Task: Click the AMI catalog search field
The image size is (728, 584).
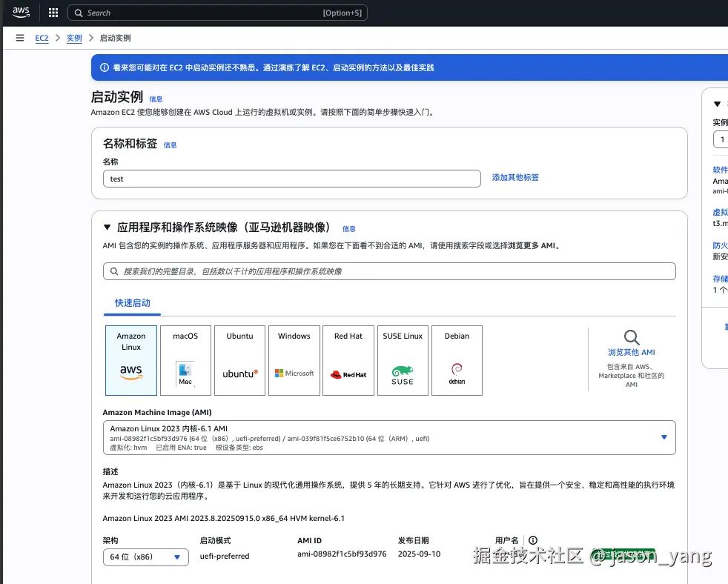Action: point(389,271)
